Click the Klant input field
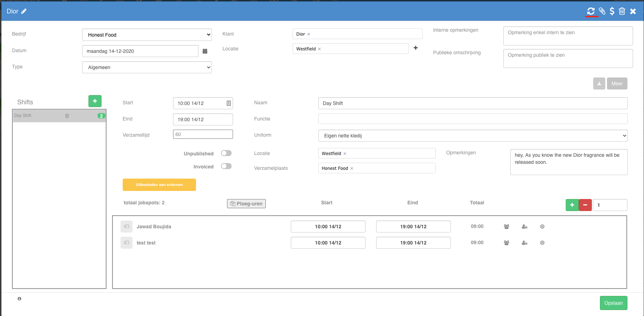The height and width of the screenshot is (316, 644). (x=357, y=34)
